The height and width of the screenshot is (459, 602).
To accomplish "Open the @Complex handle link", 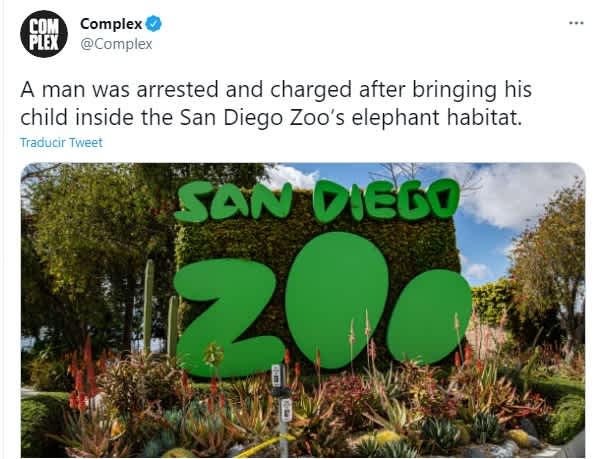I will [x=116, y=44].
